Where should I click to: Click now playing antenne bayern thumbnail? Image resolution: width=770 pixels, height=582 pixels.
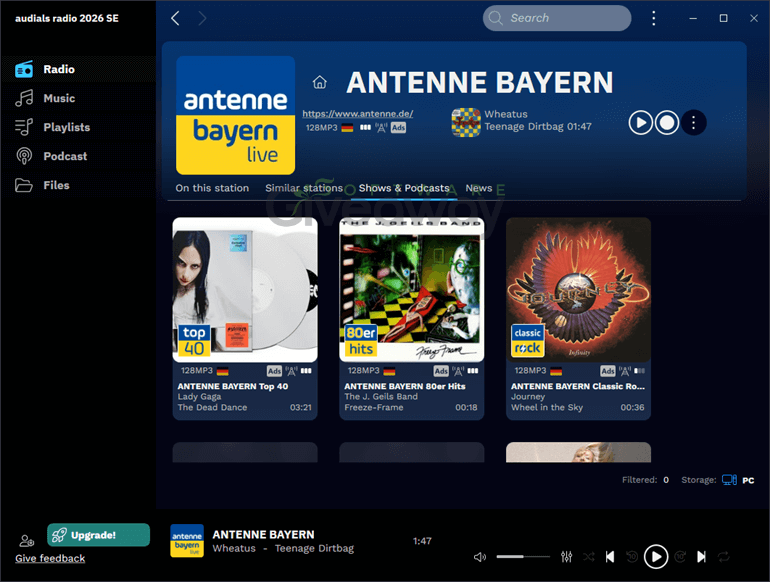(187, 541)
